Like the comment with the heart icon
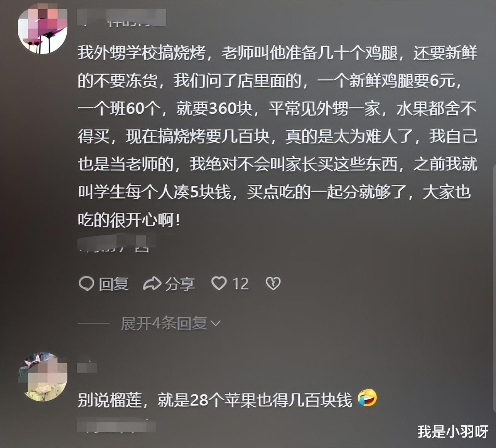496x448 pixels. tap(219, 283)
